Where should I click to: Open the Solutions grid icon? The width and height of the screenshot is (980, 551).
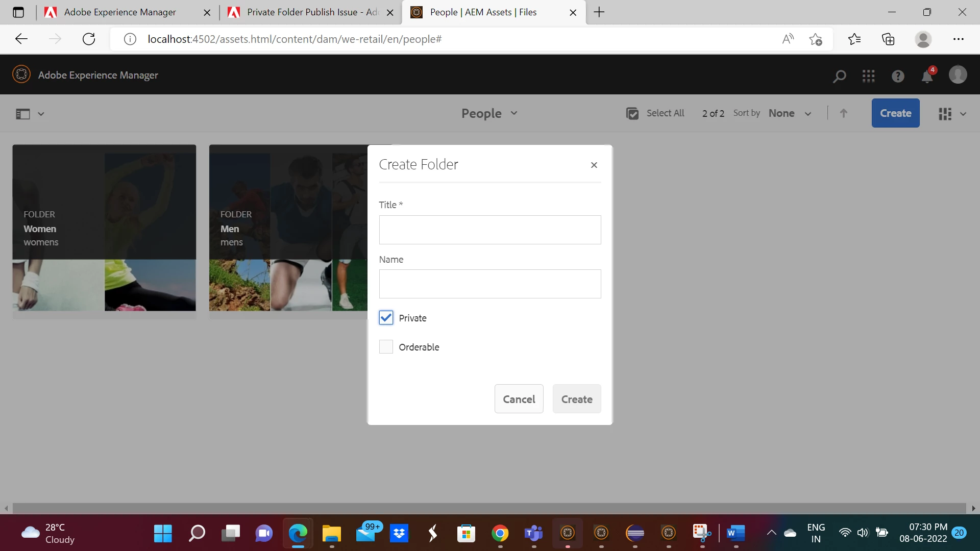click(x=868, y=76)
